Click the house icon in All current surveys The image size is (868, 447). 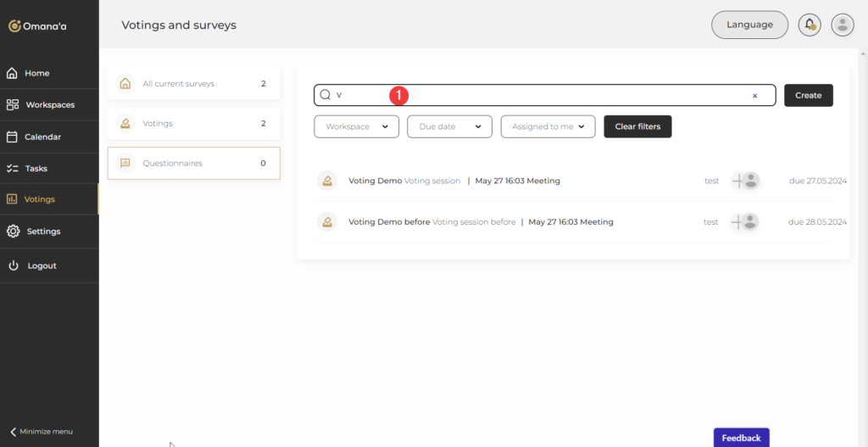tap(125, 84)
